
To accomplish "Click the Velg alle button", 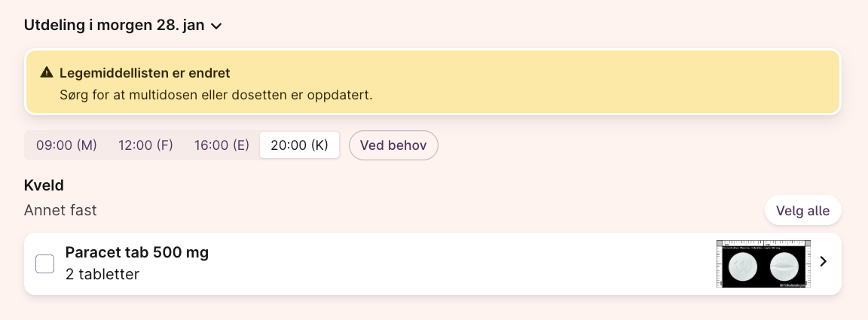I will [x=802, y=211].
